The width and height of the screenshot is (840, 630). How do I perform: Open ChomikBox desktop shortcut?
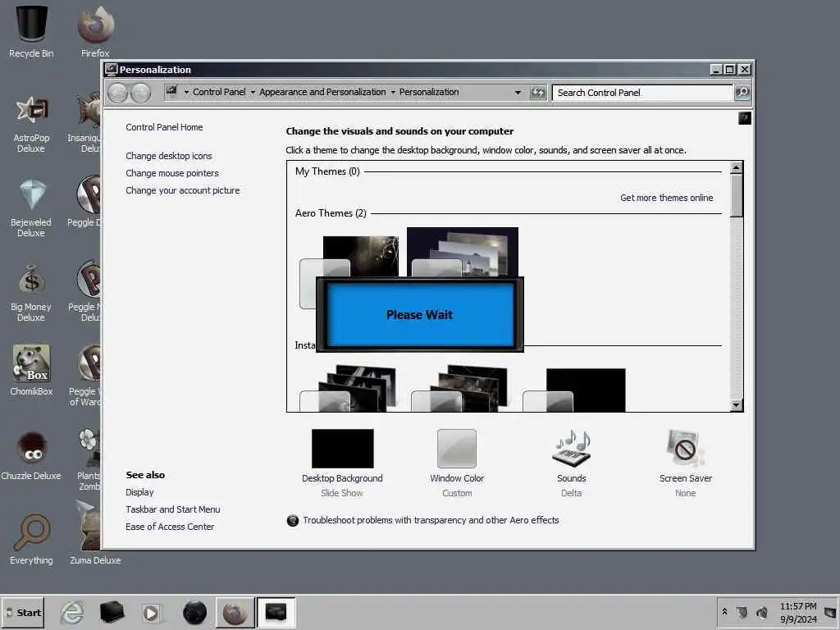pyautogui.click(x=31, y=370)
